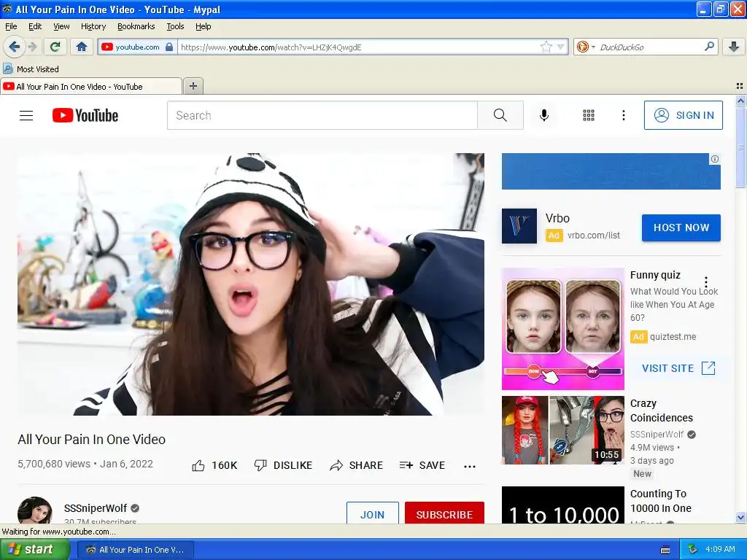Click the SSSniperWolf channel avatar

click(35, 511)
